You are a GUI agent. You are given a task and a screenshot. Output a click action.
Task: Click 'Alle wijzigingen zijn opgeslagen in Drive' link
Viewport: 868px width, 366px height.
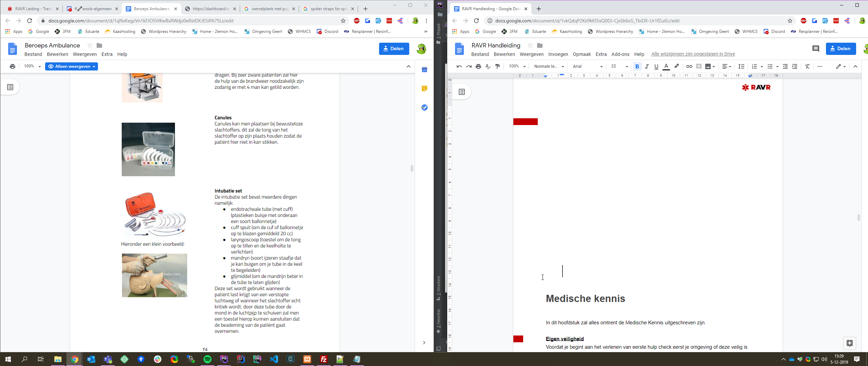tap(693, 54)
